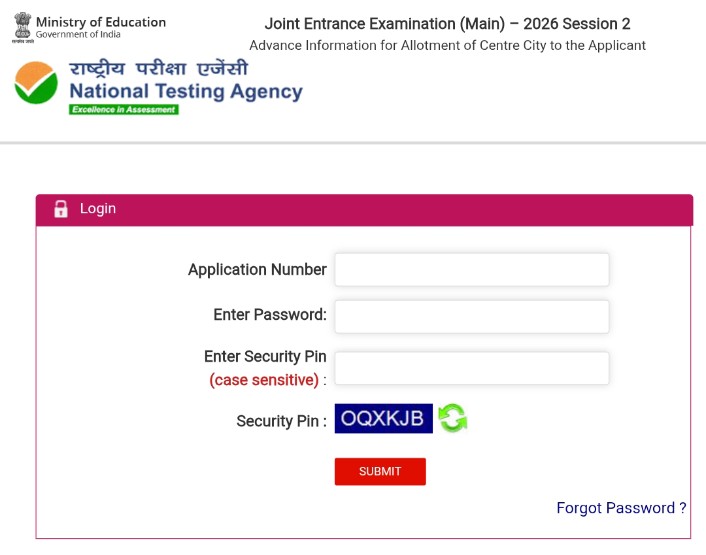
Task: Click the green Excellence in Assessment banner
Action: tap(124, 109)
